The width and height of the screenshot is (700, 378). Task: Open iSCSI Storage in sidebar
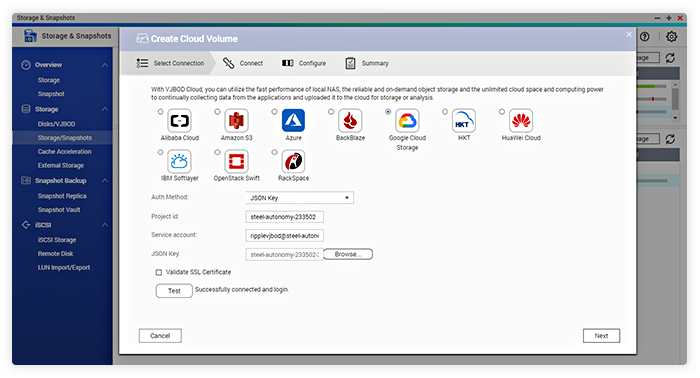57,240
